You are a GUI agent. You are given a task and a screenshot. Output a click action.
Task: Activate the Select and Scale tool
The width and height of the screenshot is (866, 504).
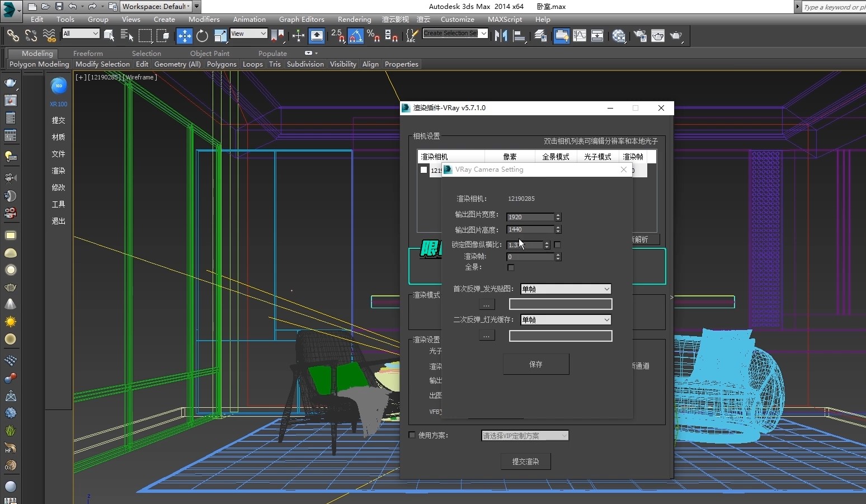pos(220,36)
